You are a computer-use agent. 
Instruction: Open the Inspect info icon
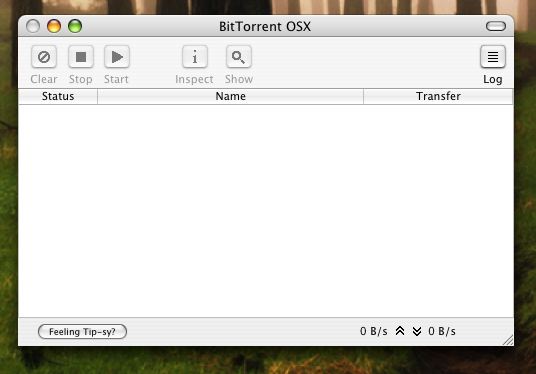click(195, 57)
